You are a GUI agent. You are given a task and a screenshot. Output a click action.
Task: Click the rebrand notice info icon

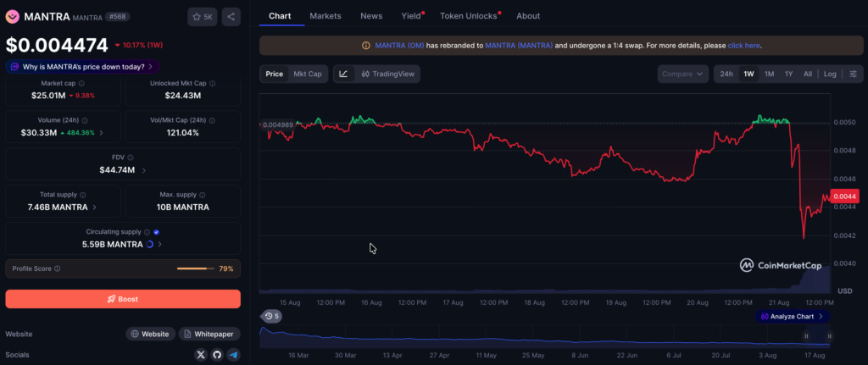pos(366,46)
